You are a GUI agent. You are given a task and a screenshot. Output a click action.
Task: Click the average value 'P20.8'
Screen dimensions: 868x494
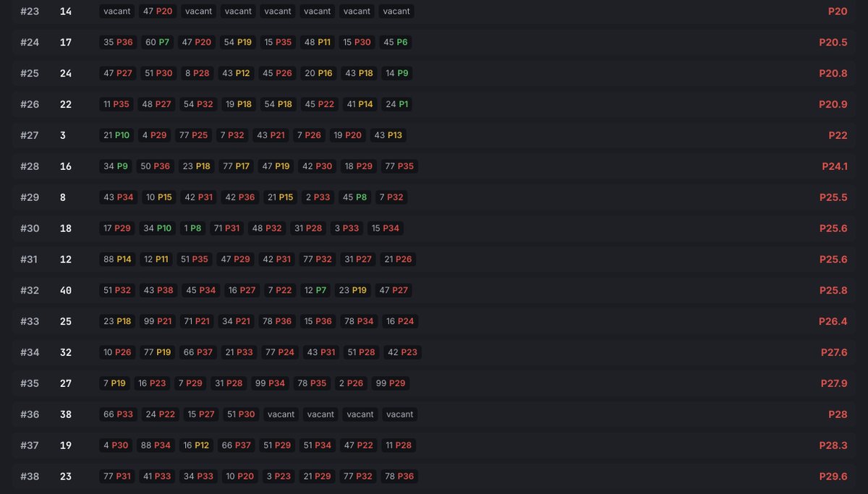pos(833,73)
